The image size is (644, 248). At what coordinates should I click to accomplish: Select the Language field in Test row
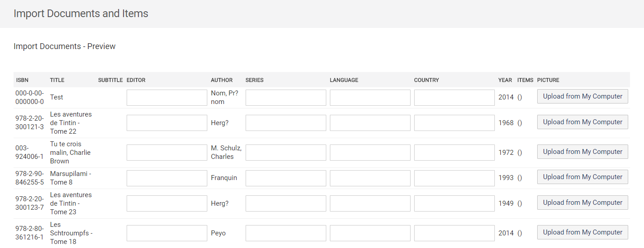click(370, 98)
